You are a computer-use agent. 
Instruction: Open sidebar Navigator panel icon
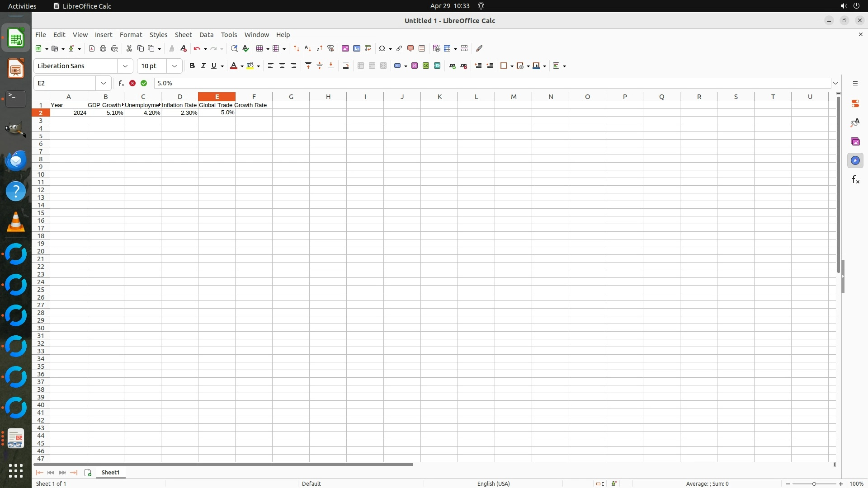[855, 160]
